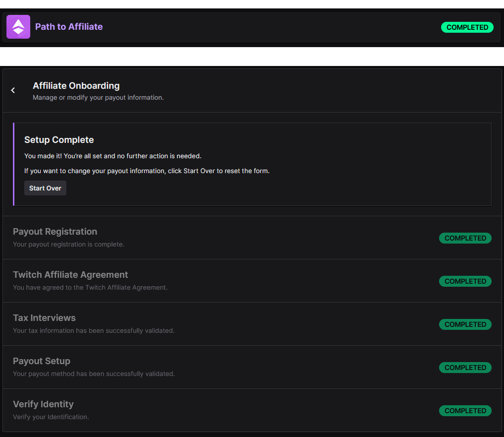Click the purple Path to Affiliate icon
Image resolution: width=504 pixels, height=437 pixels.
(18, 27)
